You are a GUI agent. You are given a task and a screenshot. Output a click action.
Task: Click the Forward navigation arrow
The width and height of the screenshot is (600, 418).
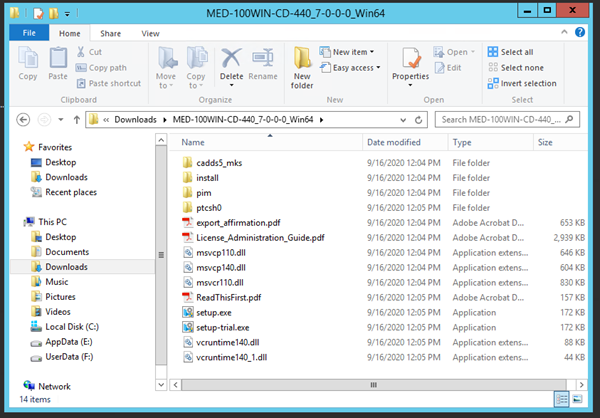44,120
